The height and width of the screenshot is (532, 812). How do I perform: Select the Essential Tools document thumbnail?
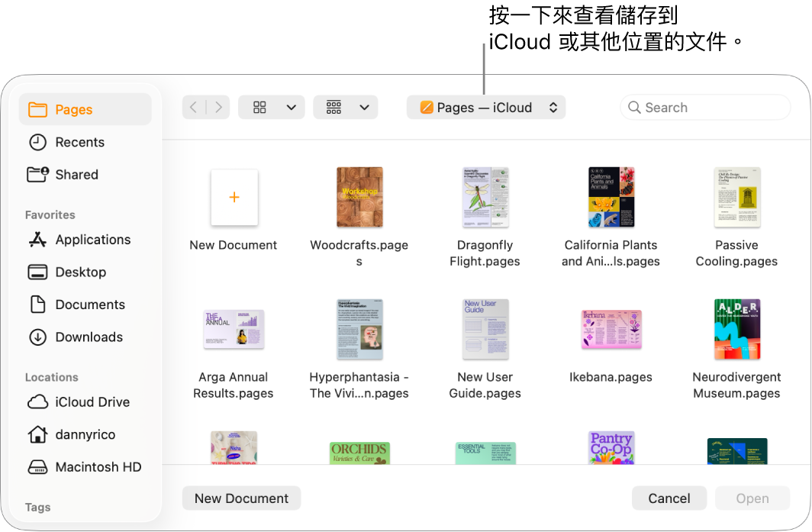pos(485,452)
